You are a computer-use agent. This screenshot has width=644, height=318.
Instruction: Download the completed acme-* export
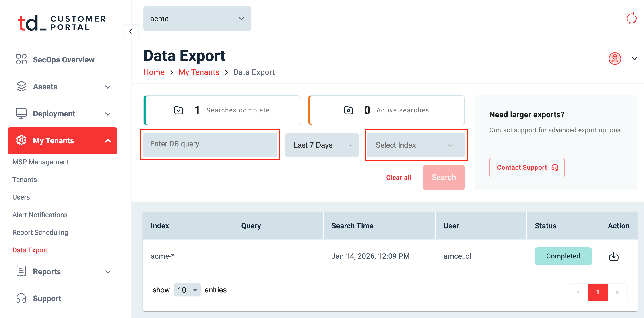(613, 256)
